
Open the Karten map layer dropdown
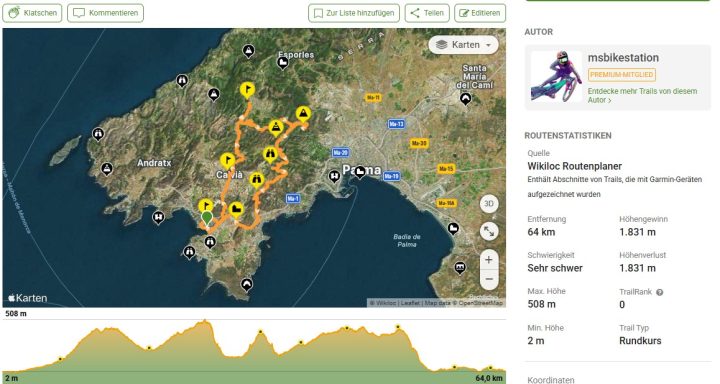(x=464, y=45)
